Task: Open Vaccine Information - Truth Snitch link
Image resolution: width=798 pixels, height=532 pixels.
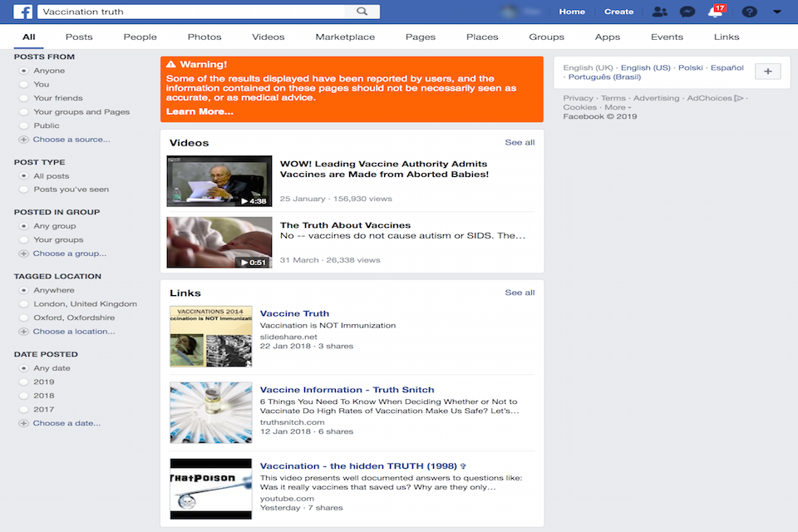Action: coord(347,390)
